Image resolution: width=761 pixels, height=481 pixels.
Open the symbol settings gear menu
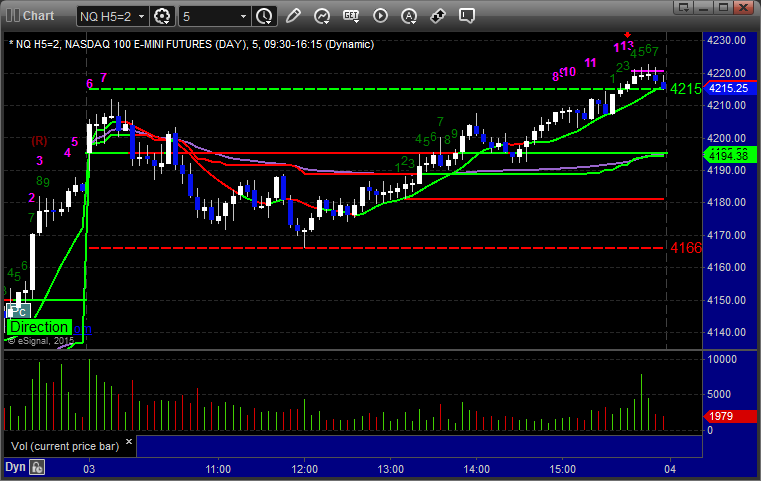coord(162,16)
